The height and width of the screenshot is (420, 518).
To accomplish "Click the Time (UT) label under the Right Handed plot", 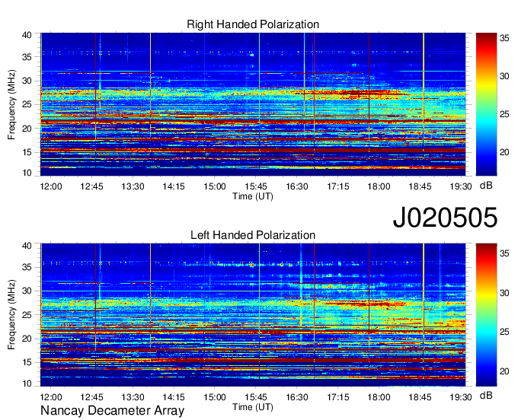I will (253, 196).
